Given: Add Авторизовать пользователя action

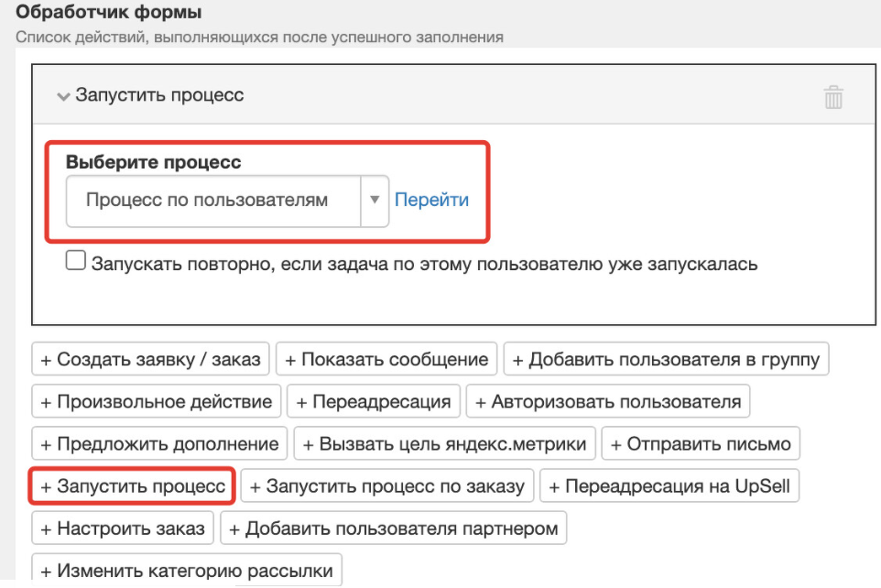Looking at the screenshot, I should pyautogui.click(x=608, y=401).
